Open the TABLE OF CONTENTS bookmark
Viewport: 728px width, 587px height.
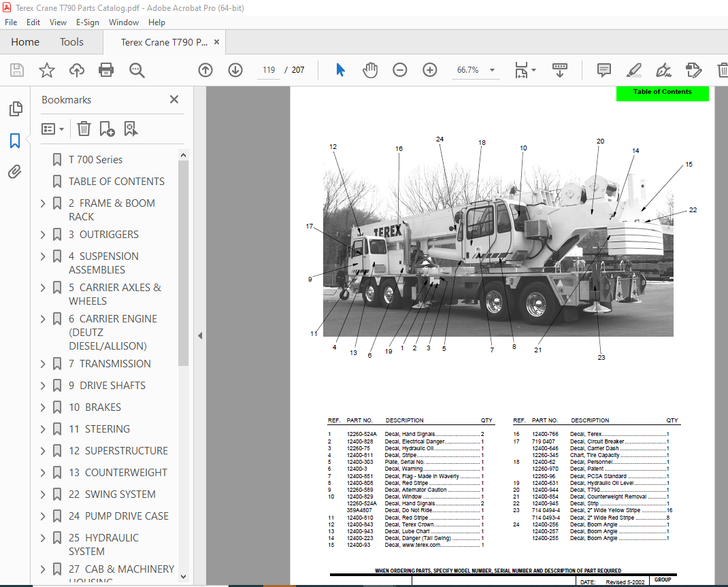[x=116, y=182]
